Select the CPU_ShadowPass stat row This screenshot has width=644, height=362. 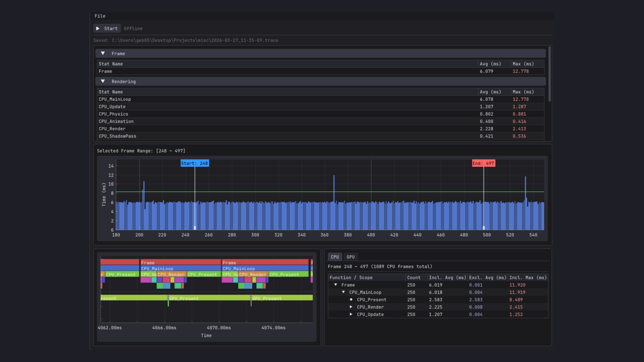click(x=117, y=136)
